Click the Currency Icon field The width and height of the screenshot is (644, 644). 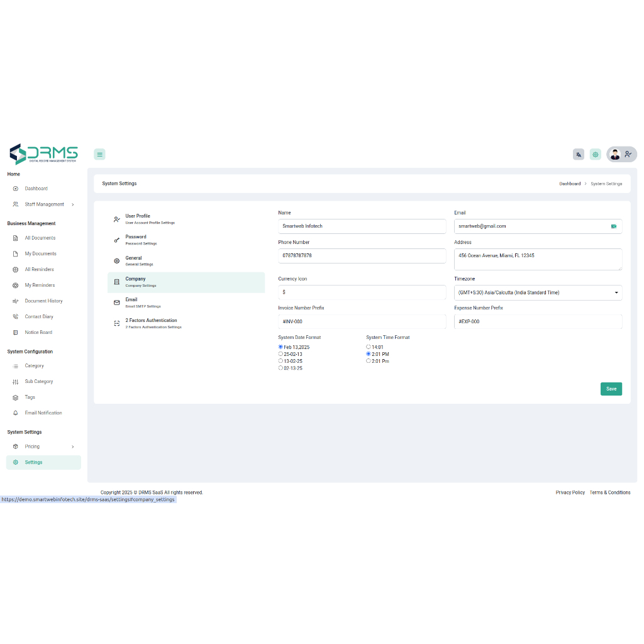click(x=362, y=292)
